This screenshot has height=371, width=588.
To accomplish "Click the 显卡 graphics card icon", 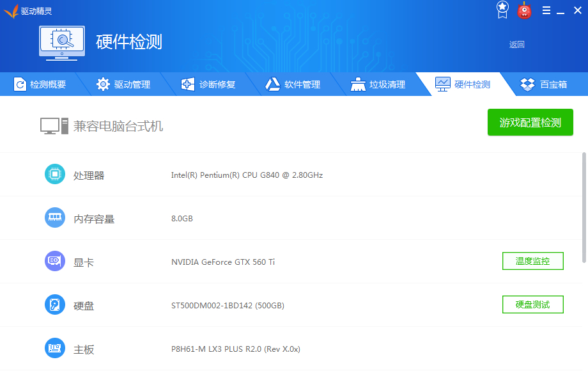I will click(x=55, y=261).
